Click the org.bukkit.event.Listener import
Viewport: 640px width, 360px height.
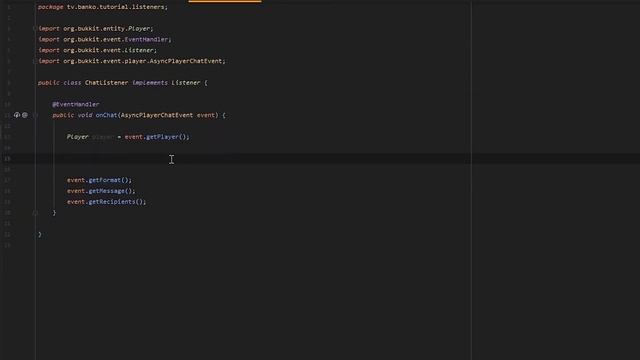(98, 50)
